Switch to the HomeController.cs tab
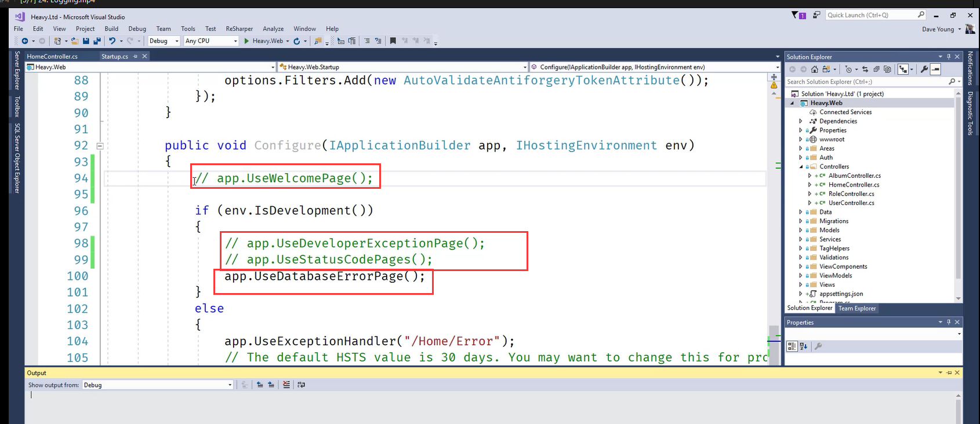 tap(52, 56)
